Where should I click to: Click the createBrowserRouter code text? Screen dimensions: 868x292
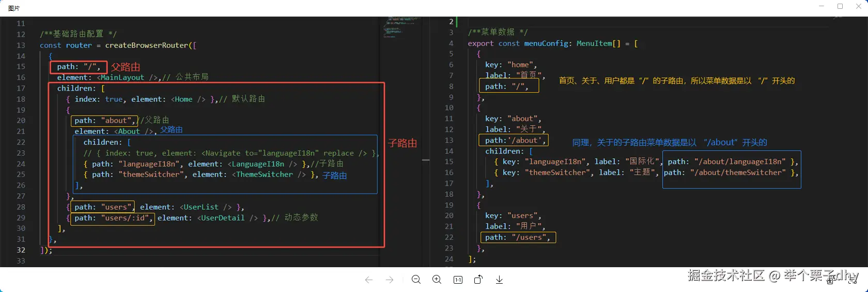(x=147, y=45)
